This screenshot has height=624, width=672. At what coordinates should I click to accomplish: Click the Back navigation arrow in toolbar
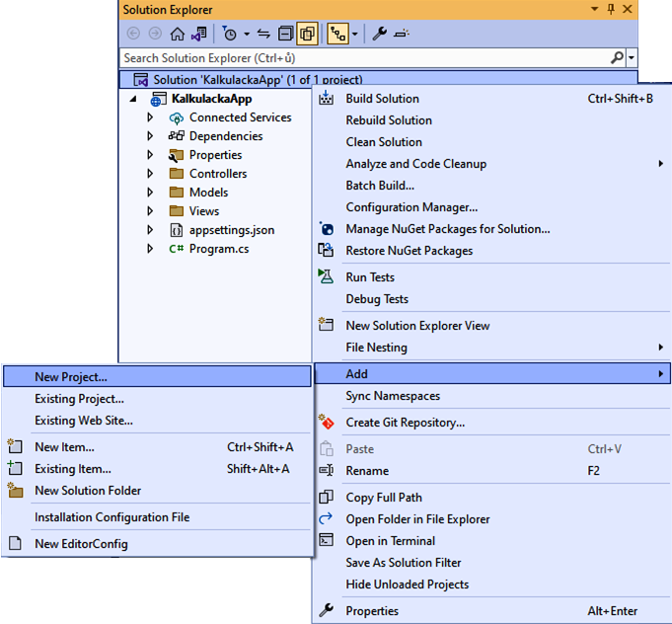click(134, 34)
